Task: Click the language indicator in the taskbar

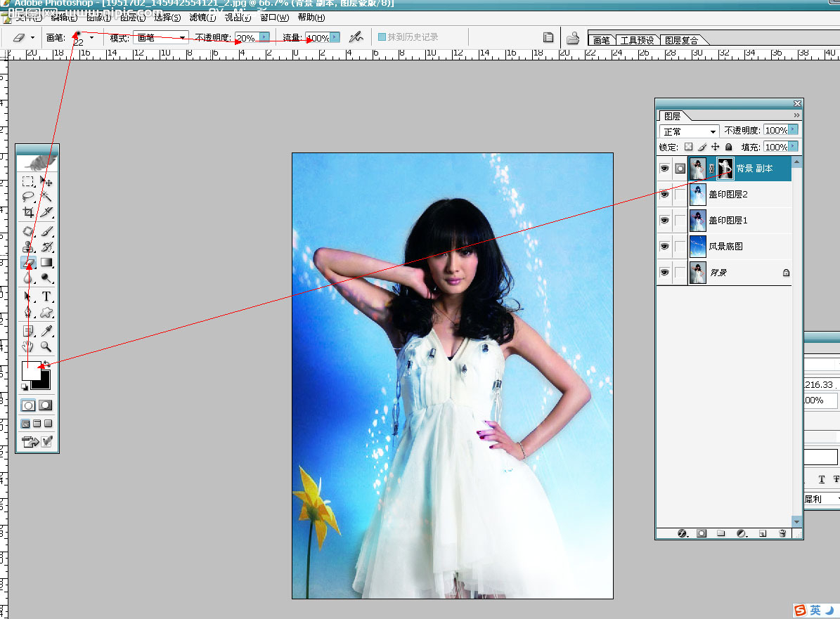Action: pos(814,610)
